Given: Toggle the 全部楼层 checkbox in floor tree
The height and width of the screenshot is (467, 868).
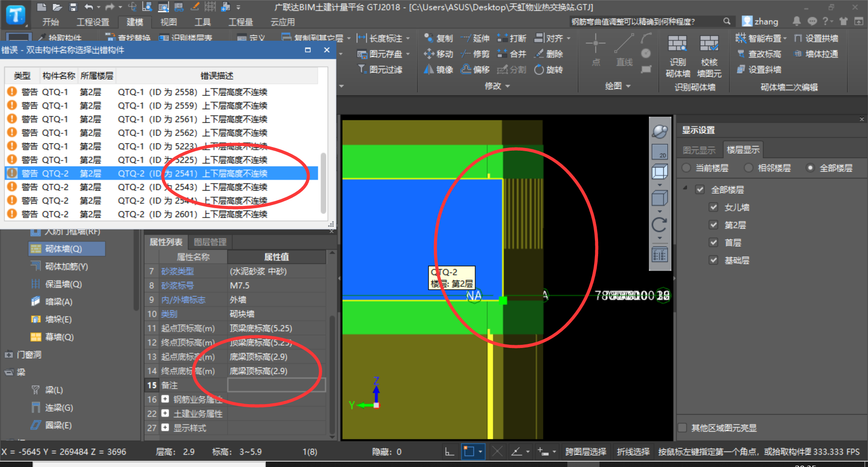Looking at the screenshot, I should coord(700,190).
